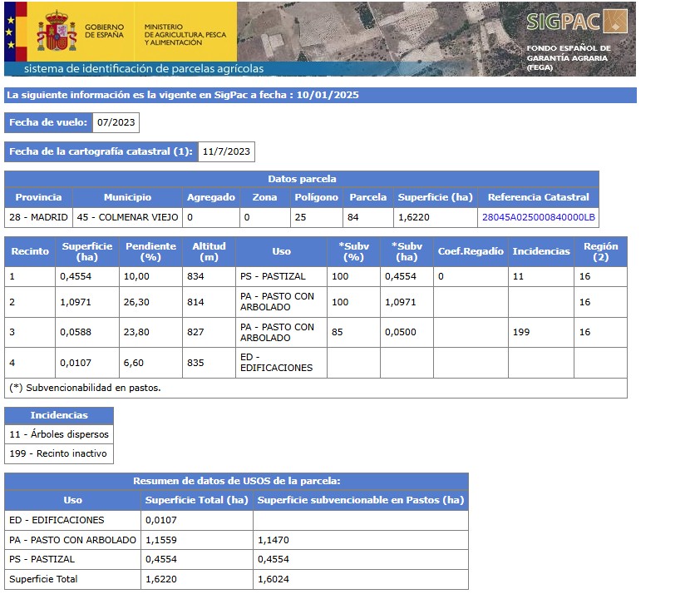Click the "sistema de identificación de parcelas agrícolas" title
Image resolution: width=700 pixels, height=609 pixels.
144,69
